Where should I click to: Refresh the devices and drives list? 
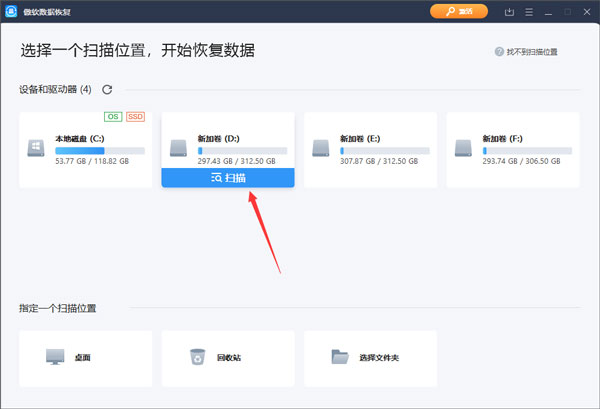tap(107, 90)
